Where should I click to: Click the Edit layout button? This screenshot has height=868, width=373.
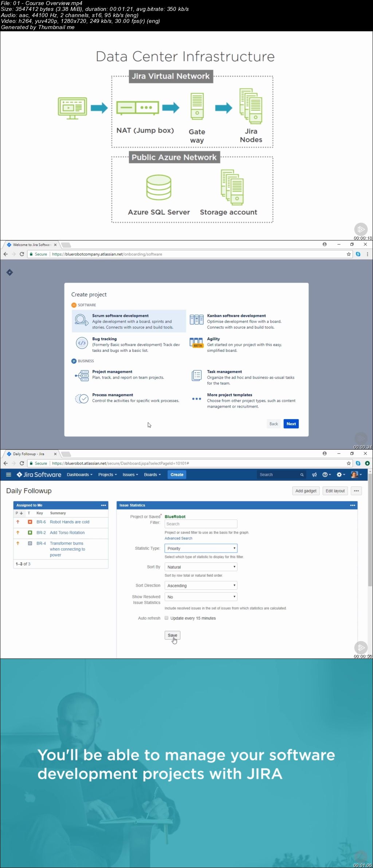pos(335,491)
